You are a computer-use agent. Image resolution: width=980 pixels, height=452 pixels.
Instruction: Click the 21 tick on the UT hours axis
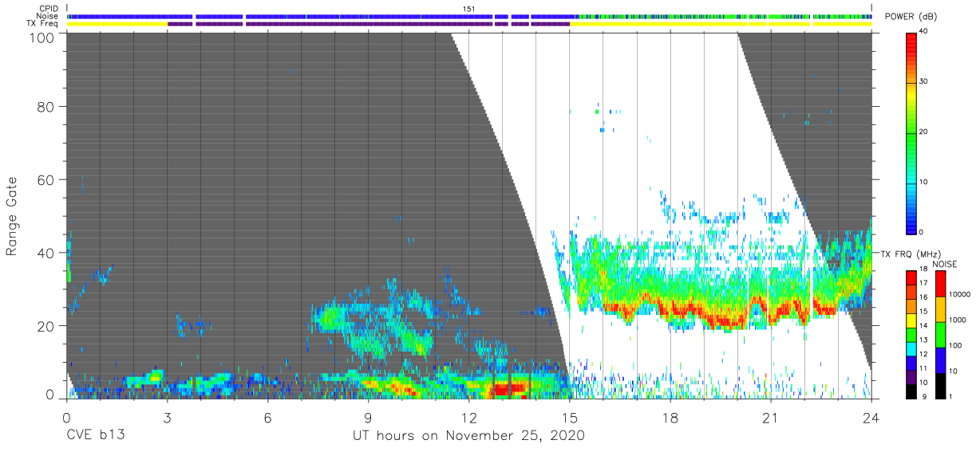(x=771, y=417)
